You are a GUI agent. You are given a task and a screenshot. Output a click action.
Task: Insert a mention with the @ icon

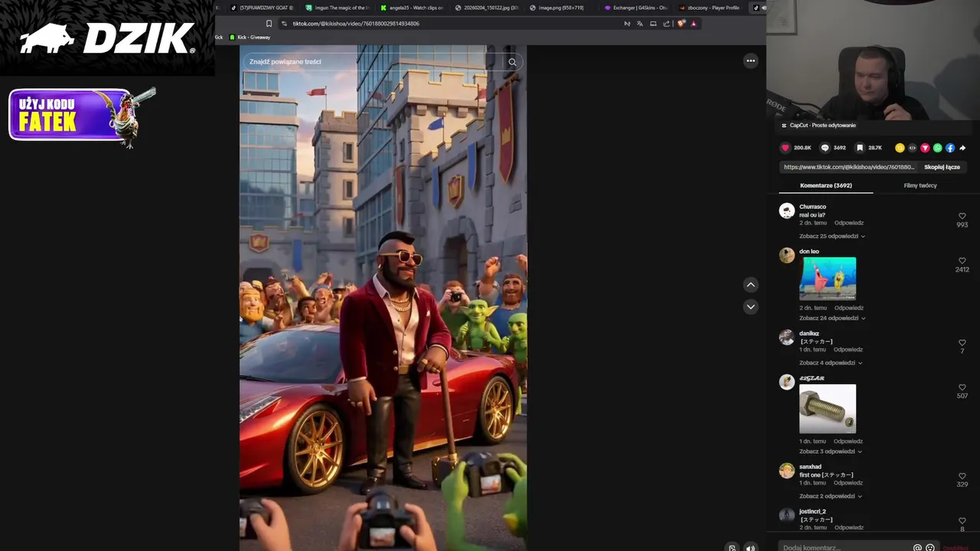coord(917,548)
